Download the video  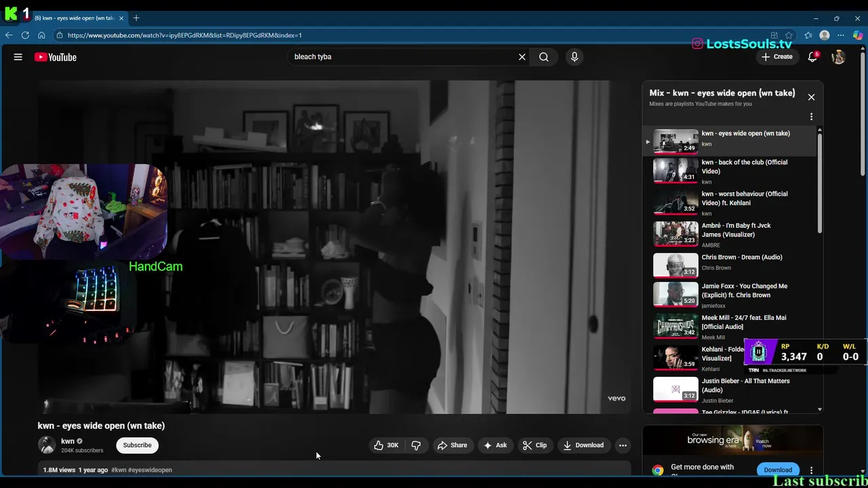(583, 445)
